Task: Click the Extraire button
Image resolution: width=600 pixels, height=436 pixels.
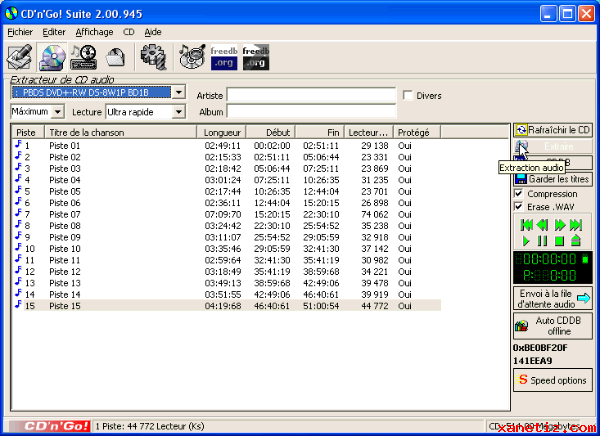Action: click(553, 146)
